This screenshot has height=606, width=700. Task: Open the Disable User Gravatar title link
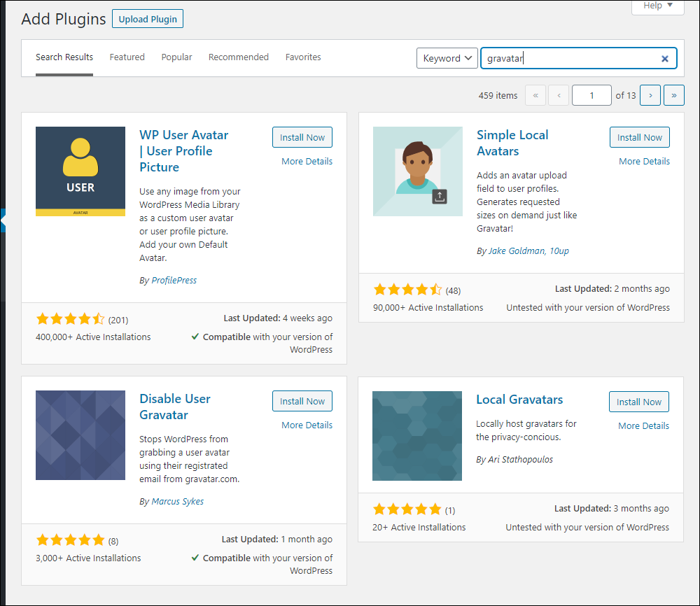tap(174, 407)
